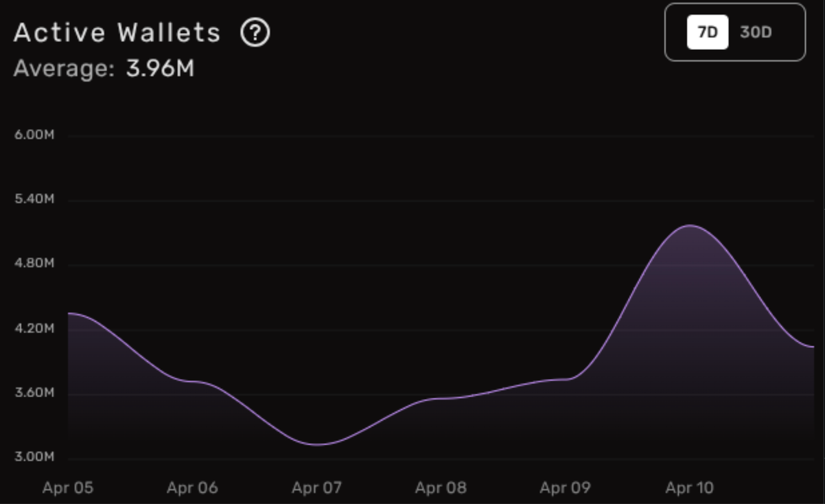Image resolution: width=825 pixels, height=504 pixels.
Task: Click the 6.00M y-axis label
Action: tap(34, 135)
